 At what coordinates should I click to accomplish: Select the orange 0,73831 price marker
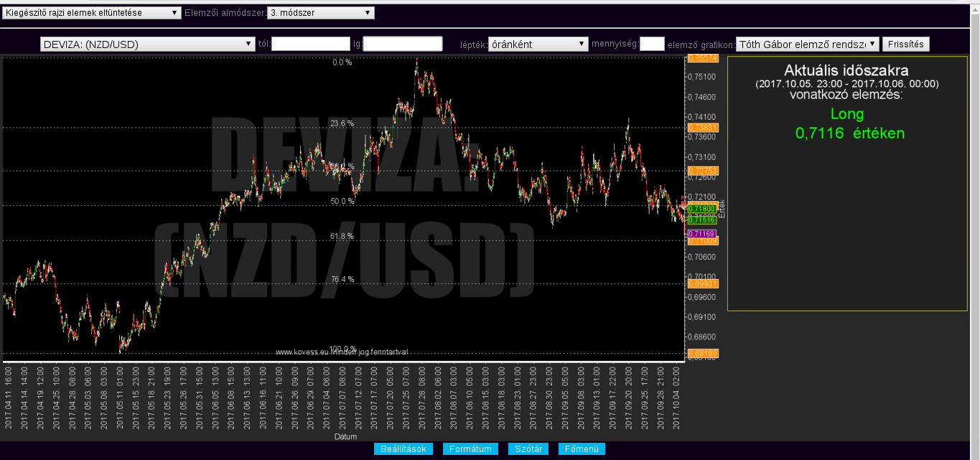point(702,127)
